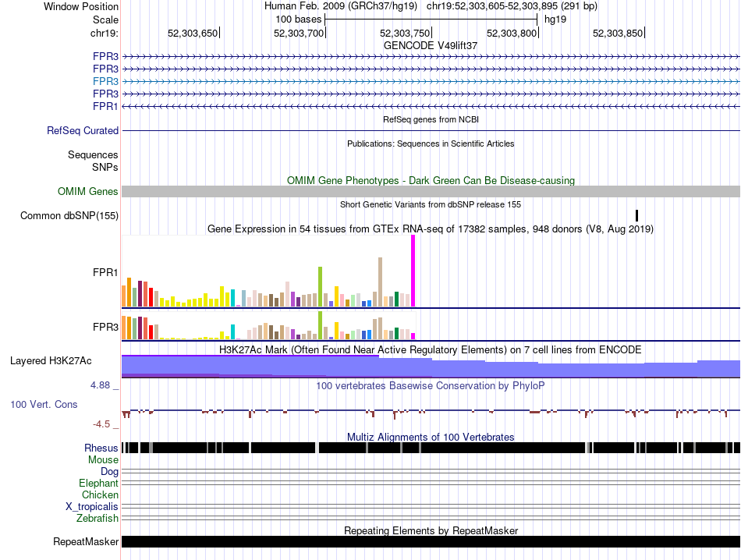Screen dimensions: 741x560
Task: Click 'Multiz Alignments of 100 Vertebrates' title
Action: pos(431,437)
